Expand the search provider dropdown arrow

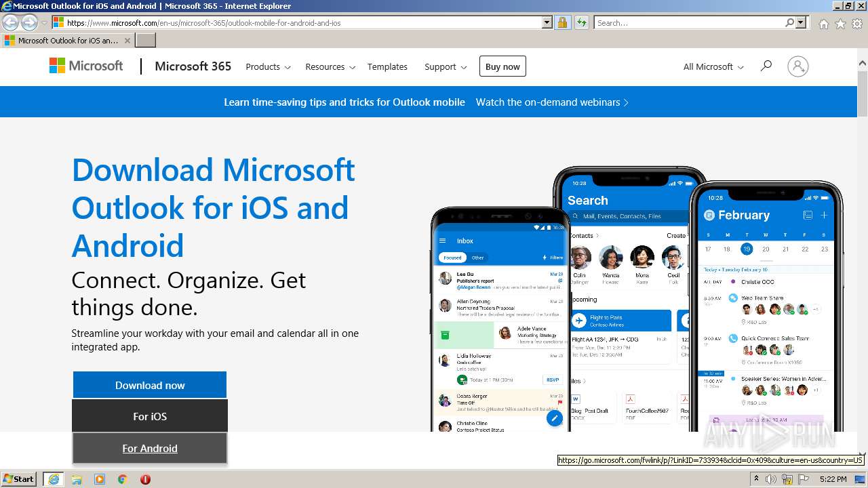coord(801,22)
